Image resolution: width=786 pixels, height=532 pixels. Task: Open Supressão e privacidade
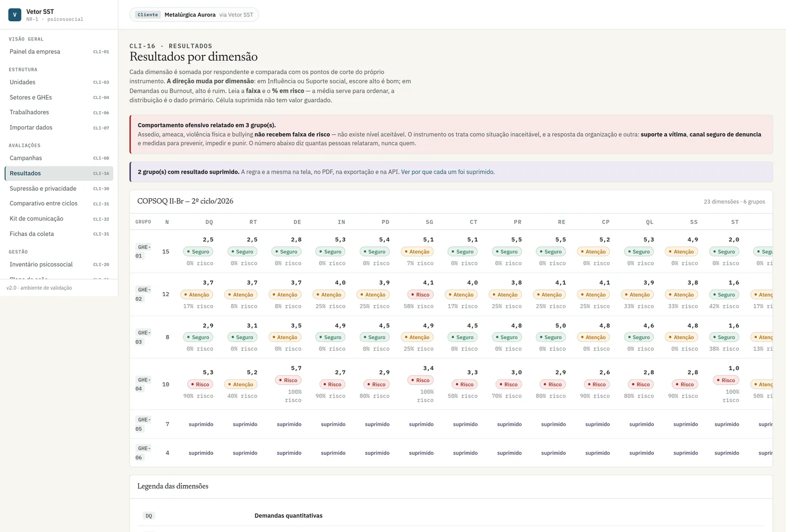pyautogui.click(x=59, y=188)
